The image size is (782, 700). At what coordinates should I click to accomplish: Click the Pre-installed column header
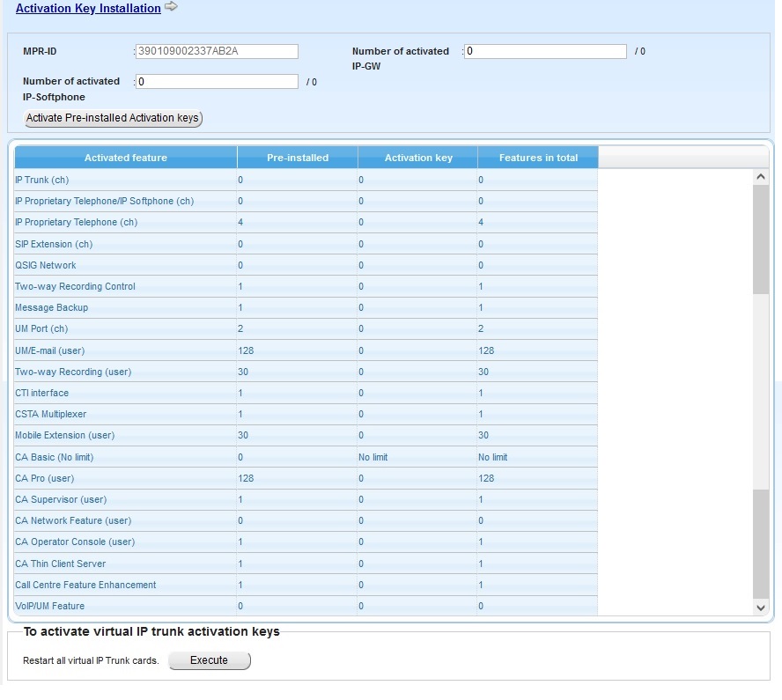[298, 158]
